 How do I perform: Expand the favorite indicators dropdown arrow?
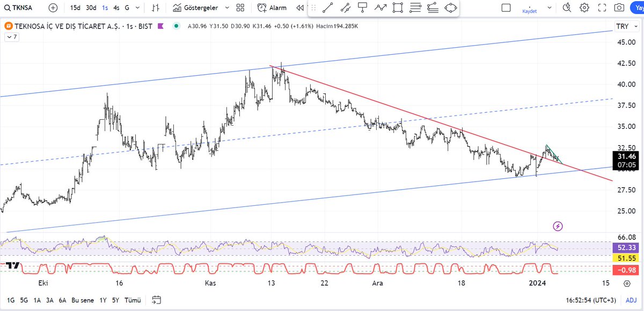click(227, 8)
